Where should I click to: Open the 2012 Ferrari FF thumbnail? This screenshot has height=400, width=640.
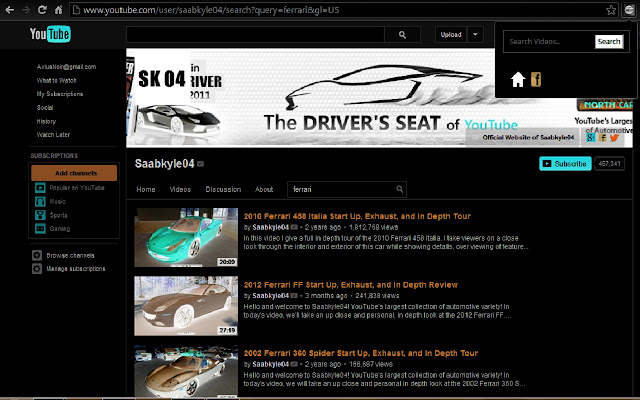pyautogui.click(x=186, y=306)
